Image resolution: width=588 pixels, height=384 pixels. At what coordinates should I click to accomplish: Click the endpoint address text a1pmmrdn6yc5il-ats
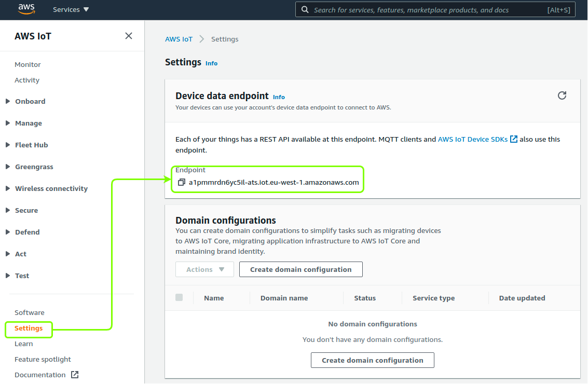pos(274,182)
